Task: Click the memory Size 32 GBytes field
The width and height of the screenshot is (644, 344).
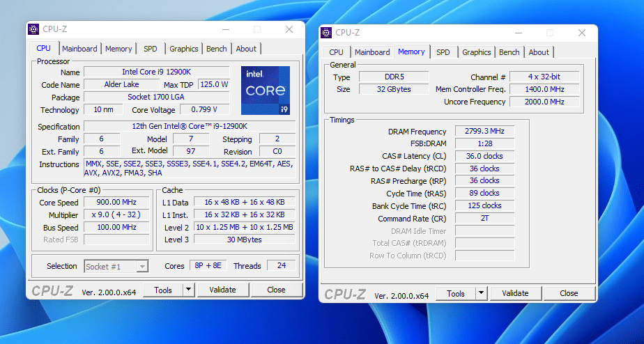Action: (394, 89)
